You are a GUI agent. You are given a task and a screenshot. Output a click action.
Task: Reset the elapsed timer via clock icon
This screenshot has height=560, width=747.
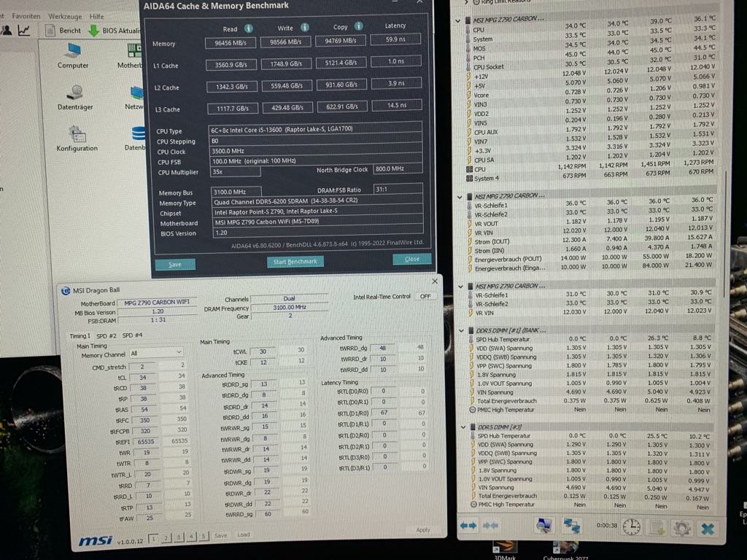[632, 526]
